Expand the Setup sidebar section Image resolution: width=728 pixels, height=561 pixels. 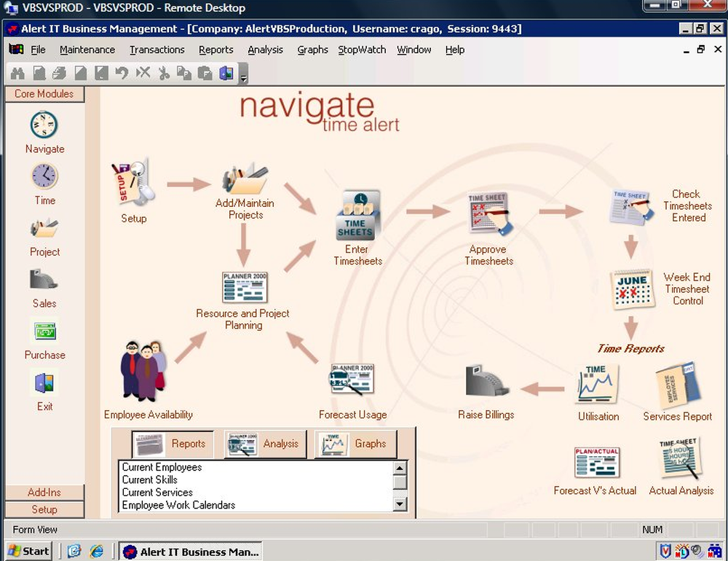click(44, 509)
